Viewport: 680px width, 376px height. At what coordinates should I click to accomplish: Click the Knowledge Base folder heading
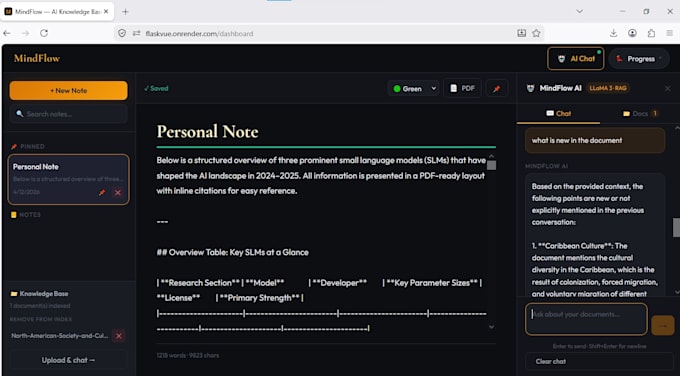pos(39,294)
